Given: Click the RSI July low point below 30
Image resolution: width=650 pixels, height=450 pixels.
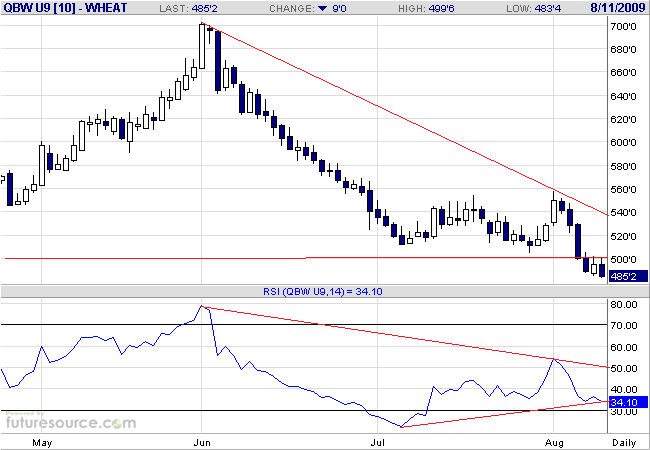Looking at the screenshot, I should (401, 426).
